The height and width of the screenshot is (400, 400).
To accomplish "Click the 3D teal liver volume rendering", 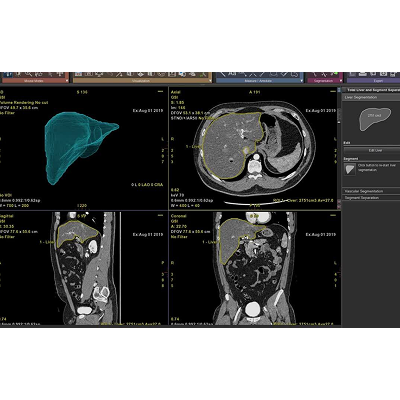I will click(x=79, y=146).
